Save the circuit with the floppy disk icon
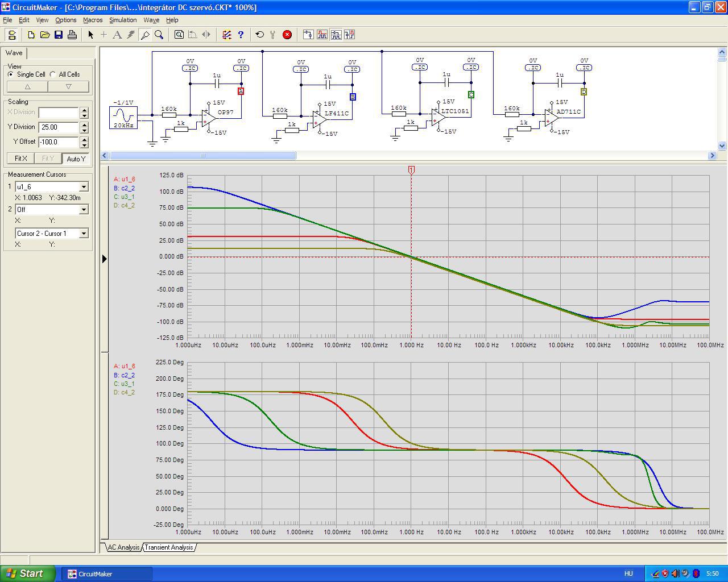 coord(59,35)
